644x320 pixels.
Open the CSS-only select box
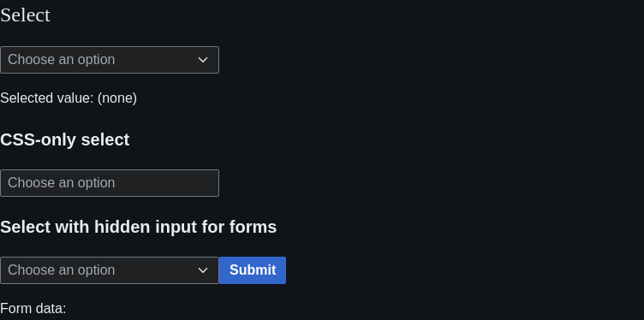coord(110,183)
